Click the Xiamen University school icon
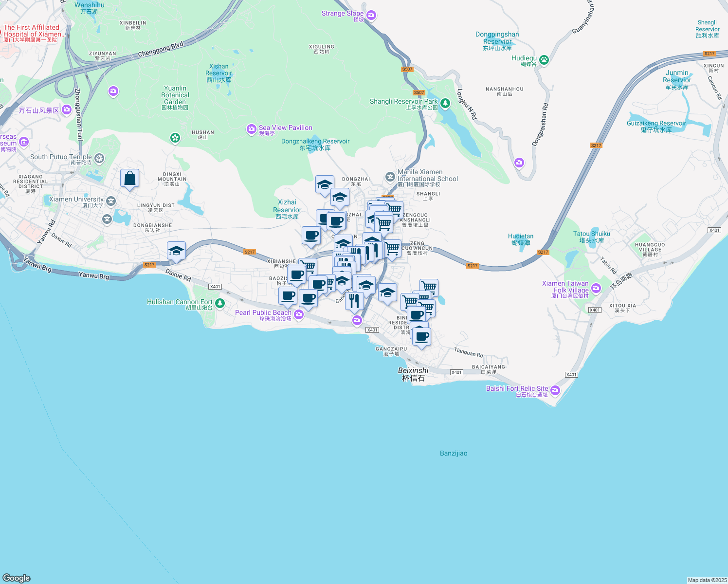Image resolution: width=728 pixels, height=584 pixels. 111,201
